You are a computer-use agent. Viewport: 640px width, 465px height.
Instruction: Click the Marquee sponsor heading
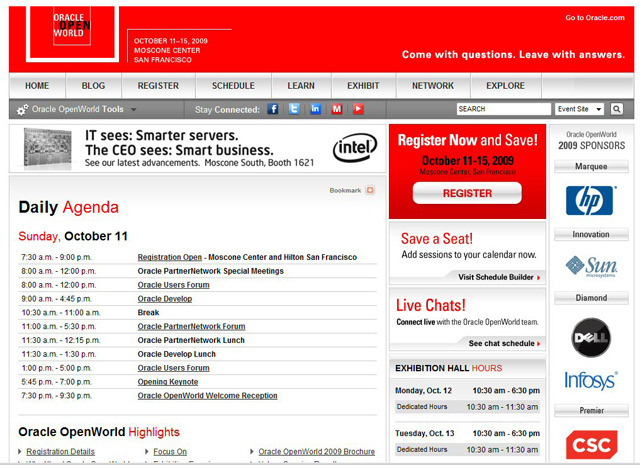pos(591,167)
